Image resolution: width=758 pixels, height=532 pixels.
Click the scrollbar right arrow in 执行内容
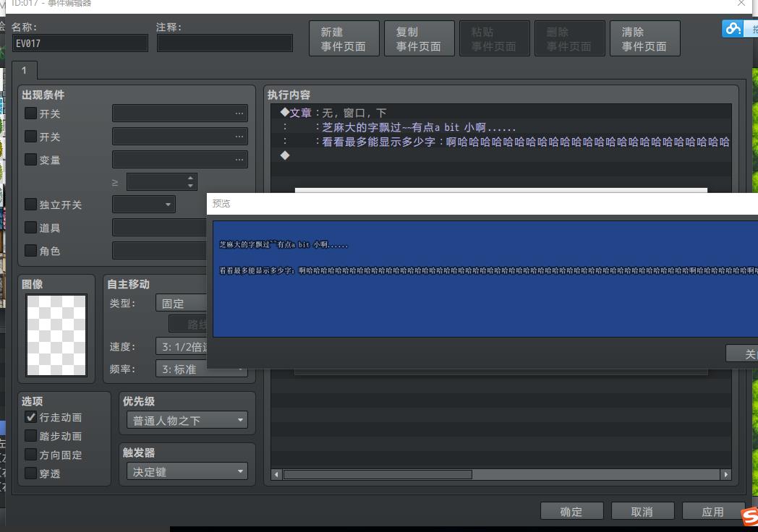(x=725, y=474)
